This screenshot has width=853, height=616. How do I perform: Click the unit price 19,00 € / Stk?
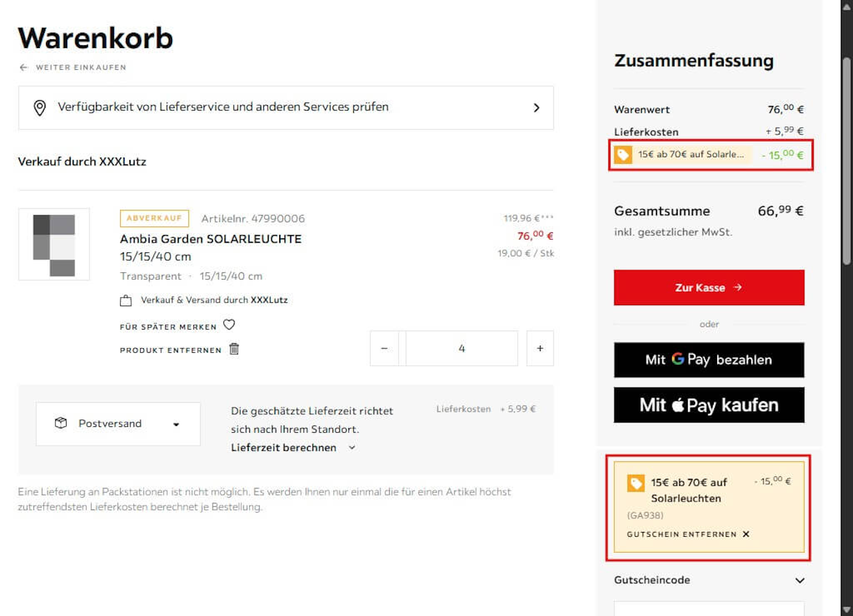click(526, 253)
